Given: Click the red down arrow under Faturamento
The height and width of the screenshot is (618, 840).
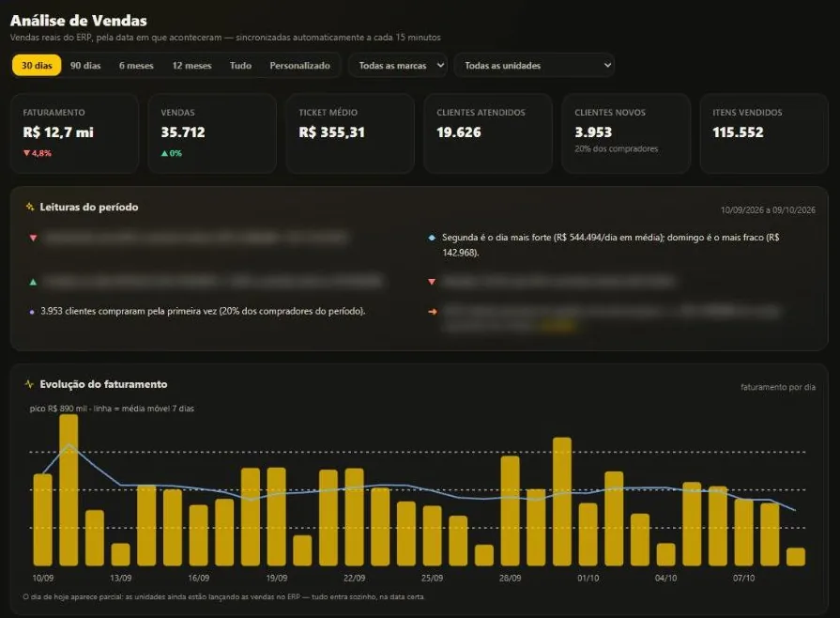Looking at the screenshot, I should [26, 153].
